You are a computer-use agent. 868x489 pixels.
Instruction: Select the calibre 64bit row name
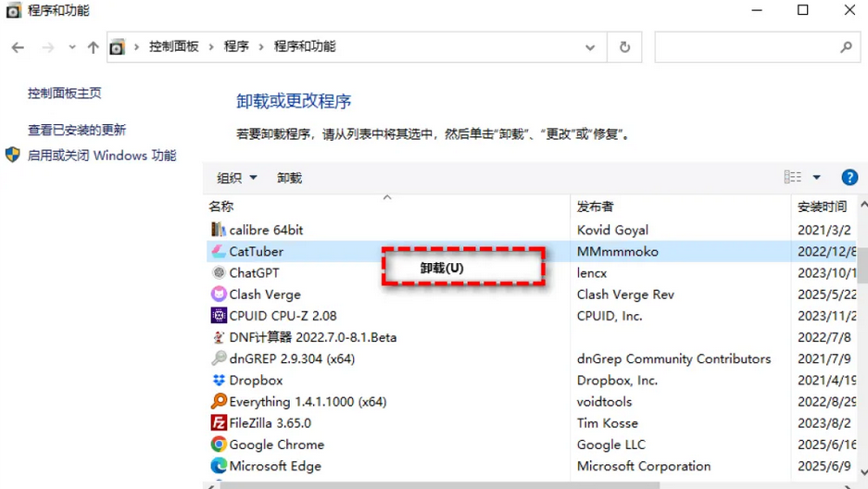click(266, 230)
